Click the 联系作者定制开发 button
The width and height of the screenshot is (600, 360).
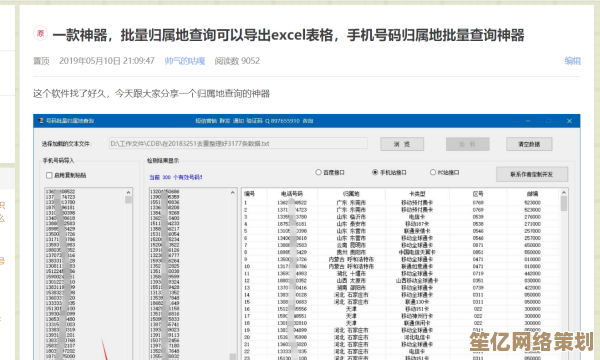[532, 174]
